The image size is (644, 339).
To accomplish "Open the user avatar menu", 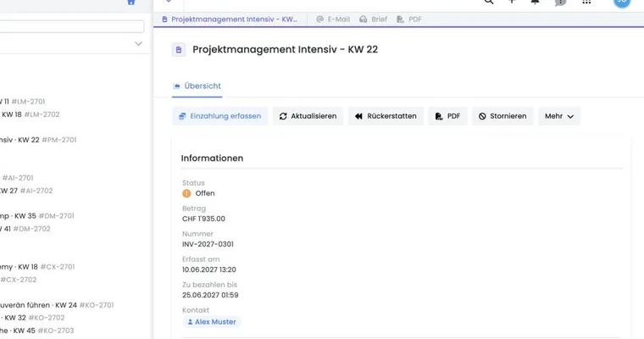I will pyautogui.click(x=622, y=2).
